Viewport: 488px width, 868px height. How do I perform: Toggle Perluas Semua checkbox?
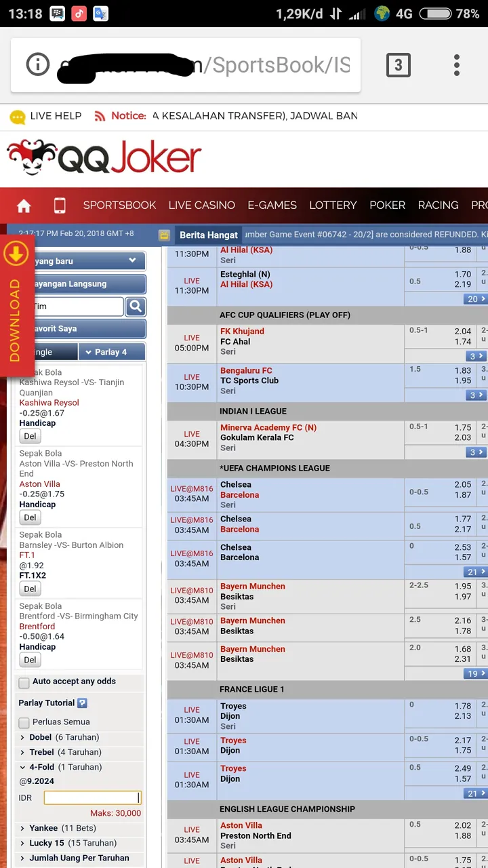coord(24,723)
